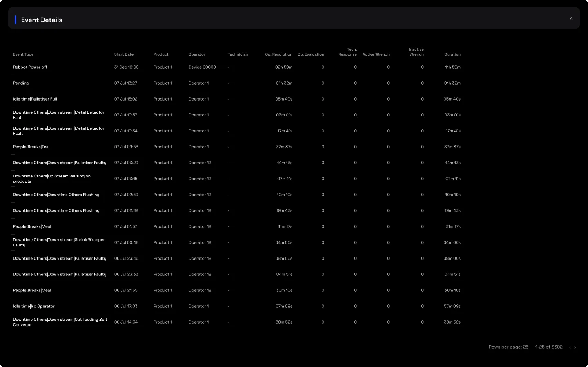Click the Operator column header
The image size is (588, 367).
click(197, 54)
